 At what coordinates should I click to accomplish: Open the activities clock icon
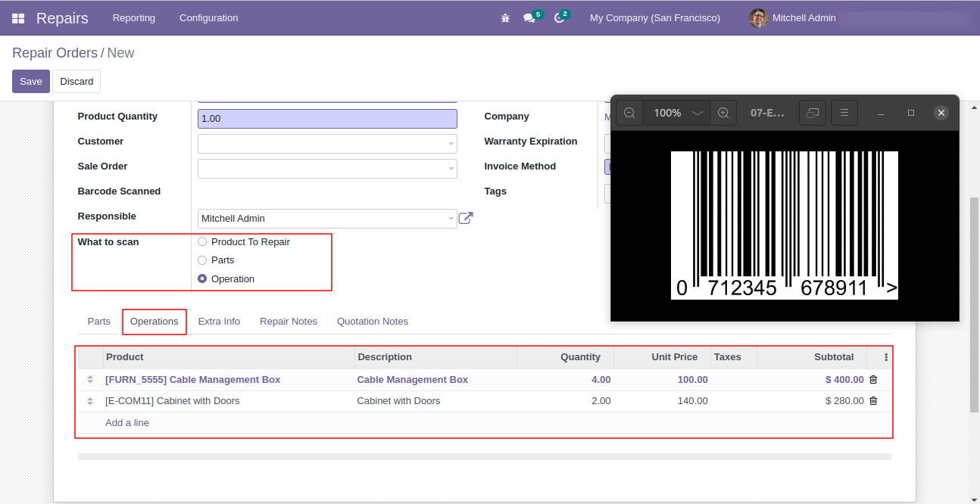[560, 17]
